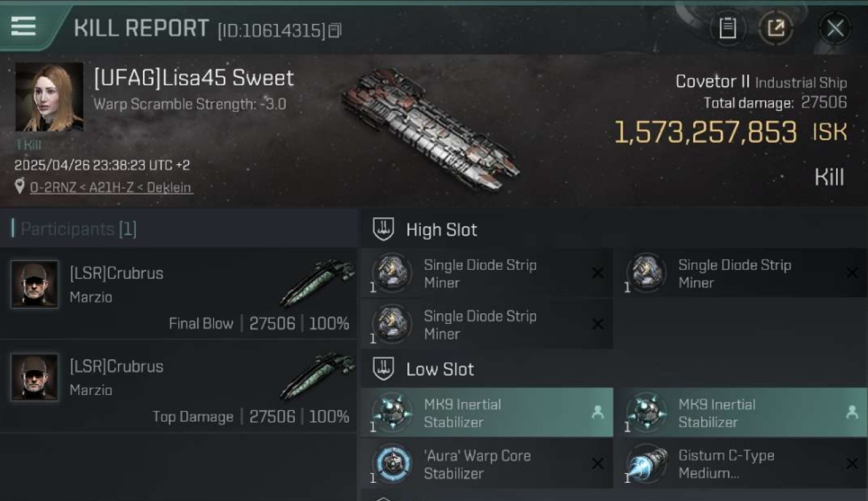The height and width of the screenshot is (501, 868).
Task: Click the first Single Diode Strip Miner icon
Action: click(x=392, y=273)
